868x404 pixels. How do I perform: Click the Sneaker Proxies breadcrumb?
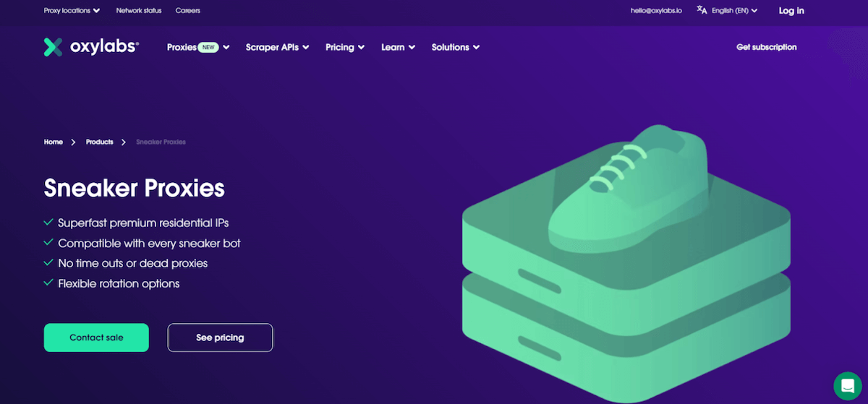[x=161, y=142]
